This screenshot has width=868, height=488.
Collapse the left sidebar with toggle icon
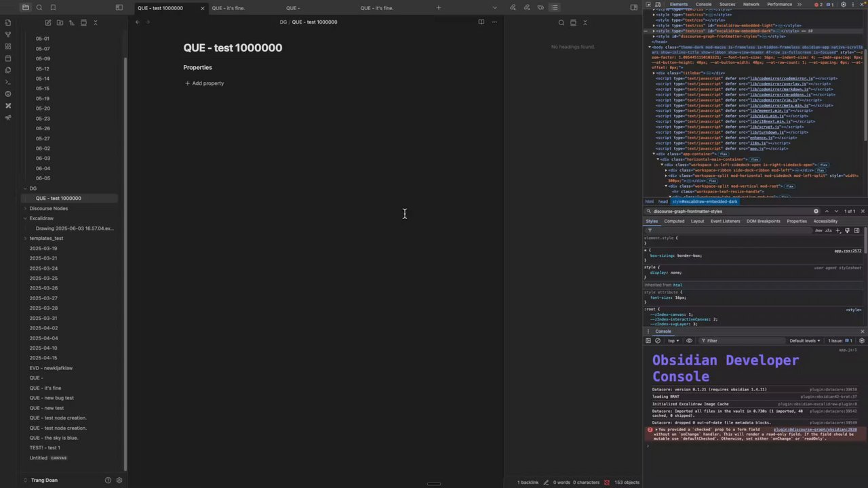point(119,7)
